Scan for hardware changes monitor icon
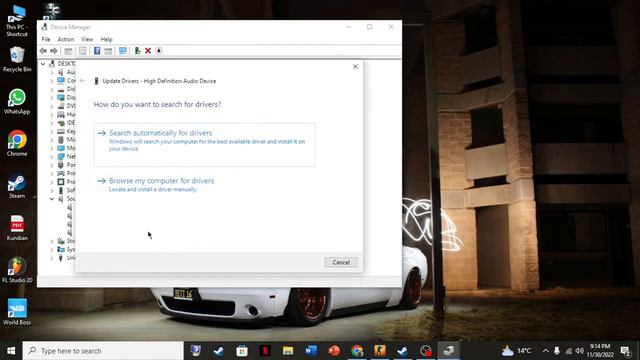This screenshot has height=360, width=640. pos(122,51)
